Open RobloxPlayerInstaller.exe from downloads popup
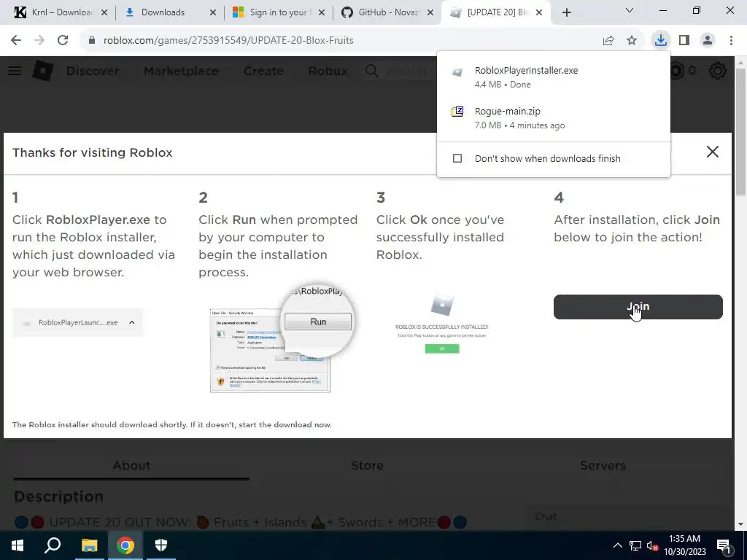Viewport: 747px width, 560px height. pos(553,77)
